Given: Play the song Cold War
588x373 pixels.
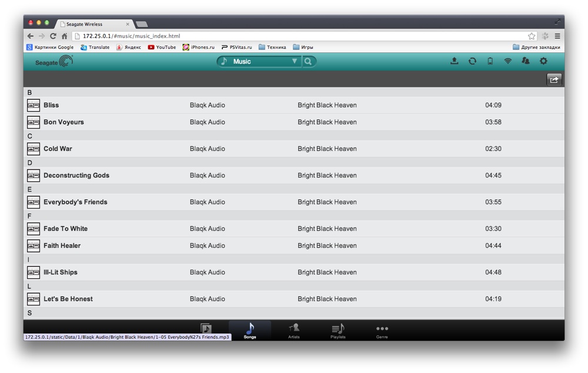Looking at the screenshot, I should 58,149.
